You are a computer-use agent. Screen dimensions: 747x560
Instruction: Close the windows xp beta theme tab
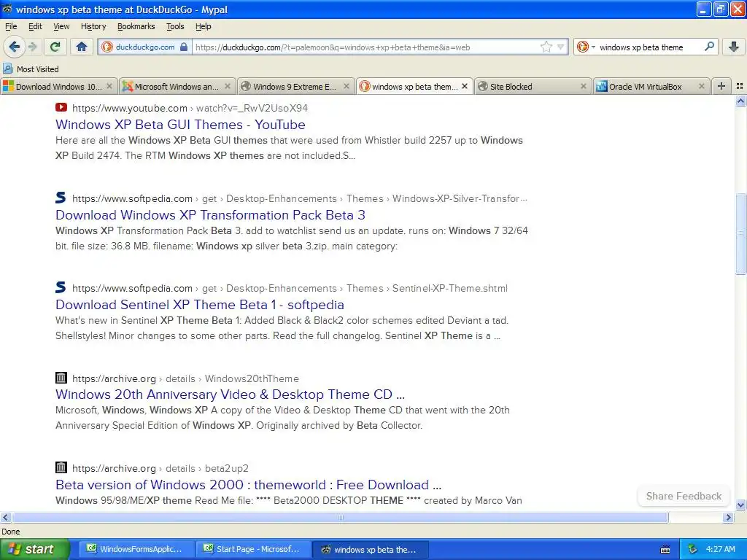click(x=465, y=86)
